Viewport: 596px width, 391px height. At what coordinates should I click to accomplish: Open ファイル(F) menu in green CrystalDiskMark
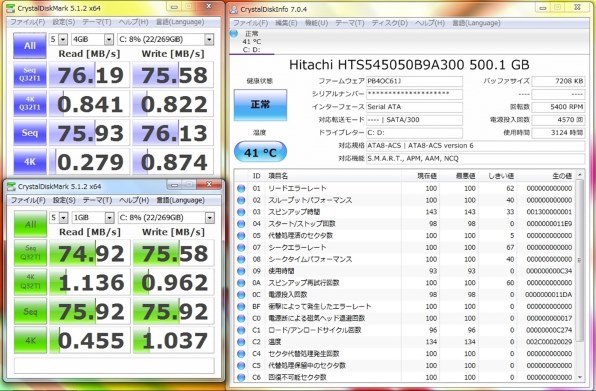pos(28,200)
